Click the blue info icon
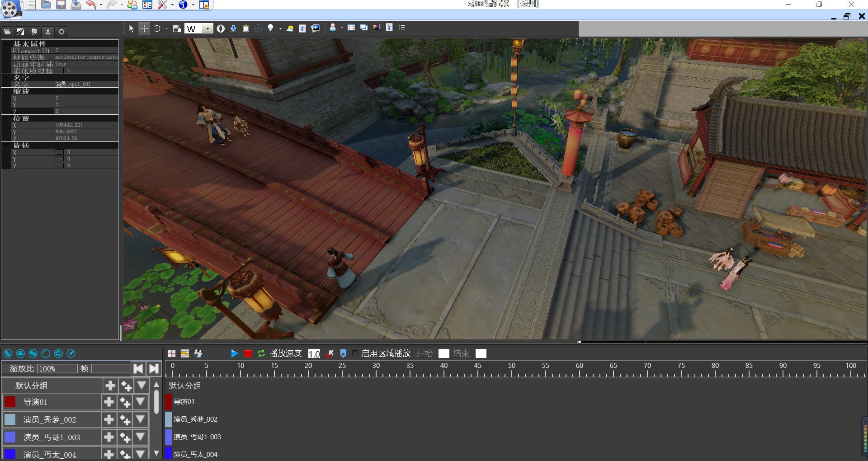The image size is (868, 461). pos(183,5)
